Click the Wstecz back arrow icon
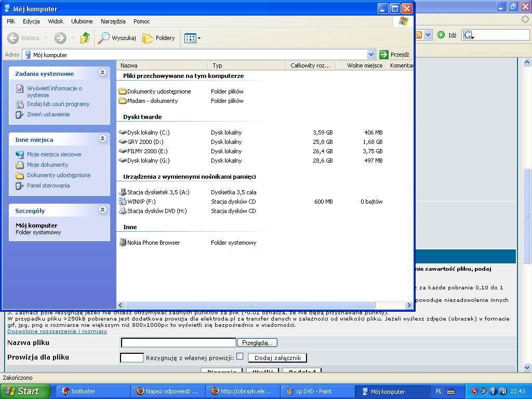 click(x=13, y=37)
